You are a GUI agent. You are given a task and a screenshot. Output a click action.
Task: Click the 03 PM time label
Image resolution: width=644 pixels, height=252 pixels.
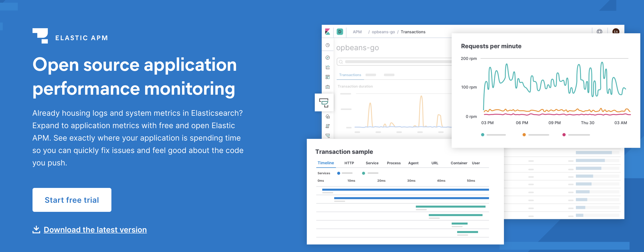pos(487,123)
